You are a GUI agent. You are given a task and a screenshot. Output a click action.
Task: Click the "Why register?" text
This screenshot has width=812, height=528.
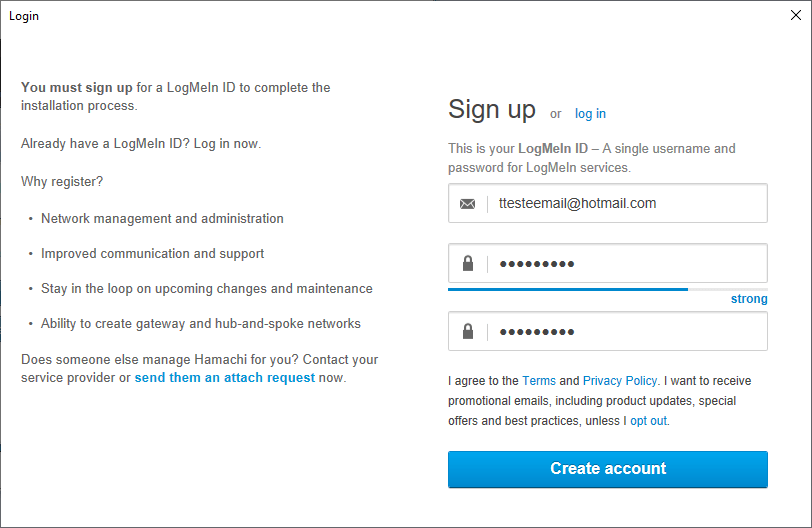point(62,182)
